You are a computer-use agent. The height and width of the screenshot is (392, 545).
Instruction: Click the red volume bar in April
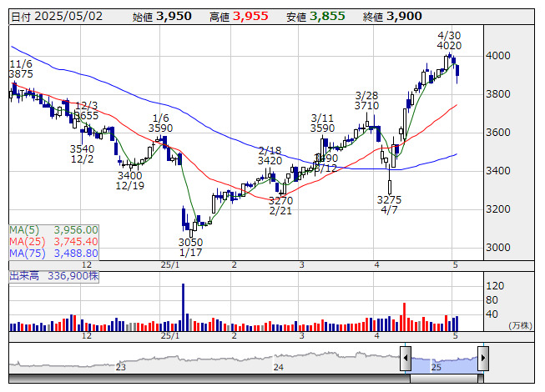point(404,317)
